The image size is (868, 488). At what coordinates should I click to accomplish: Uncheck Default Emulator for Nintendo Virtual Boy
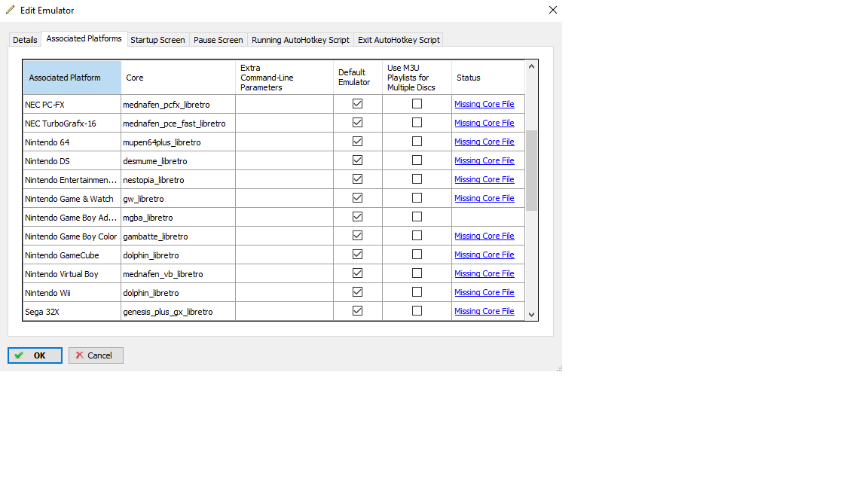click(358, 273)
